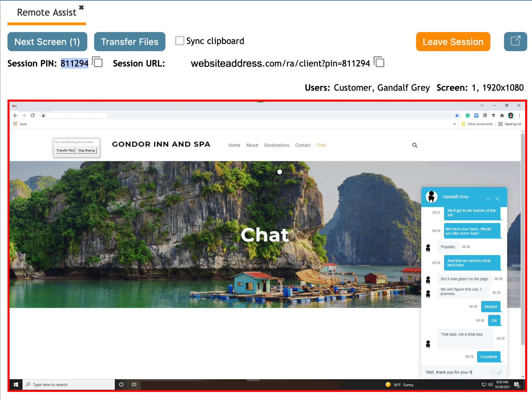This screenshot has width=532, height=400.
Task: Click Transfer Files in the sharing popup
Action: tap(65, 150)
